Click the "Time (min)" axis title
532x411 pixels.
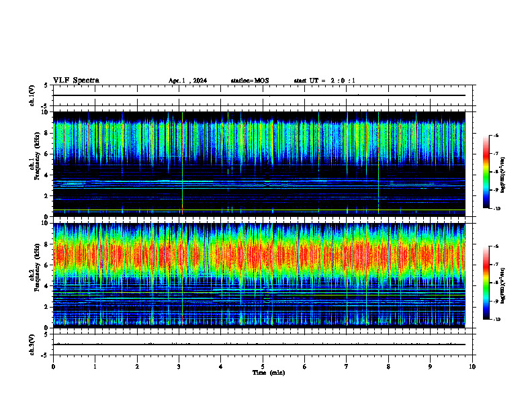click(269, 373)
